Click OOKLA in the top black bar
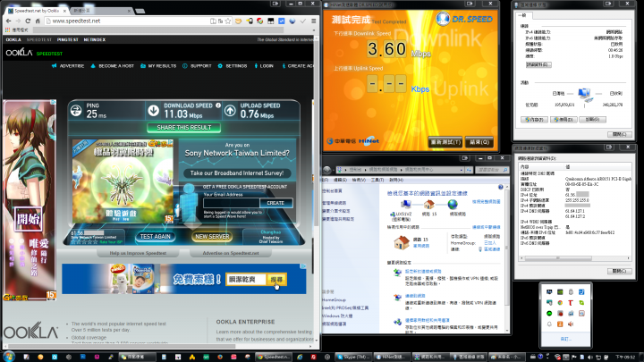 [13, 40]
